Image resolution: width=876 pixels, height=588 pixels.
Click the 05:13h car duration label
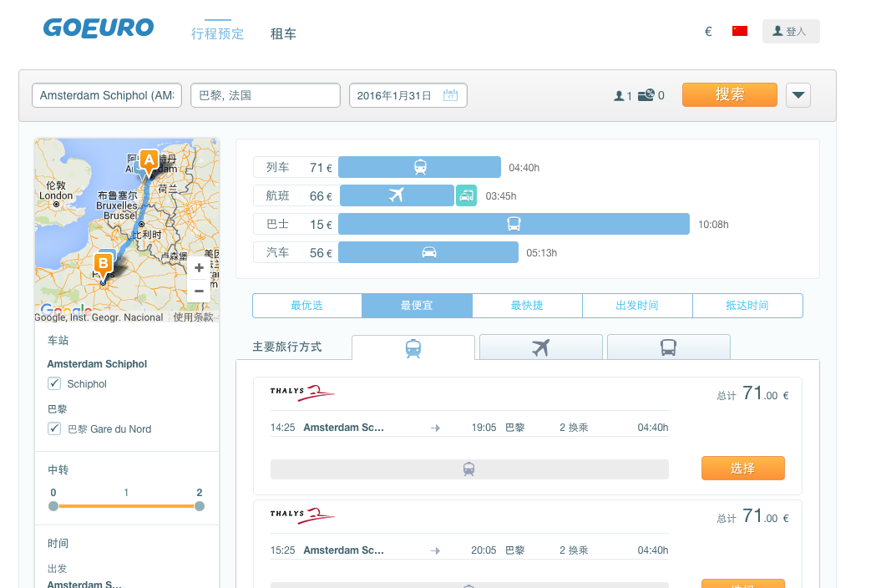pyautogui.click(x=541, y=253)
